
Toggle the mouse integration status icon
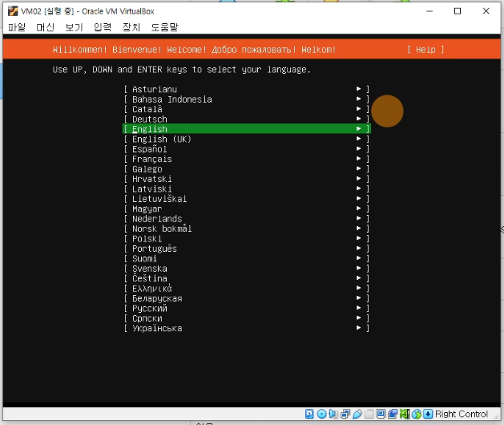click(x=416, y=414)
